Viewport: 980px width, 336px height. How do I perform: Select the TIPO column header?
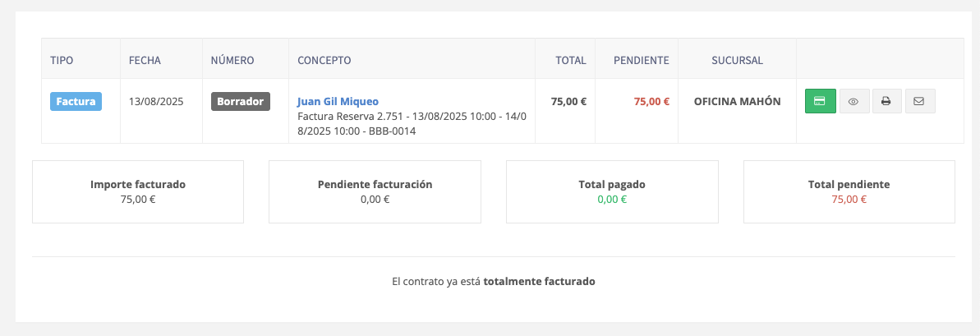(x=62, y=61)
